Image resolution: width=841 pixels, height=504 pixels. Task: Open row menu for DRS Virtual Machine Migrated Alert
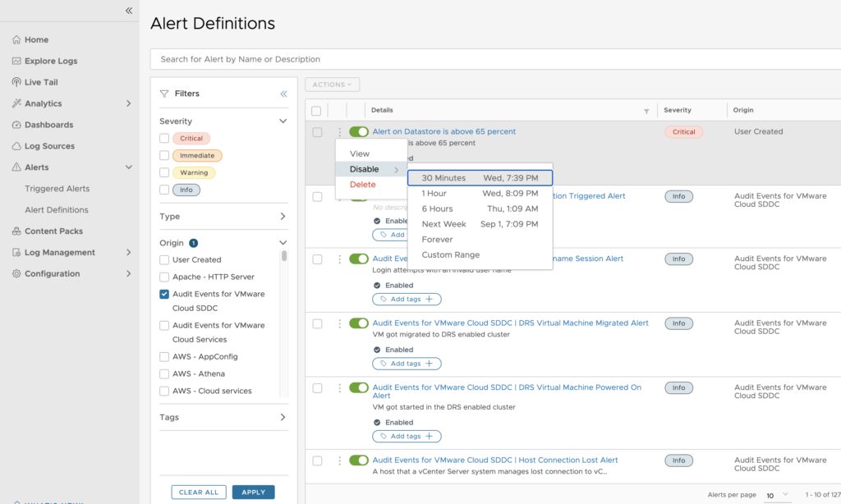coord(339,324)
